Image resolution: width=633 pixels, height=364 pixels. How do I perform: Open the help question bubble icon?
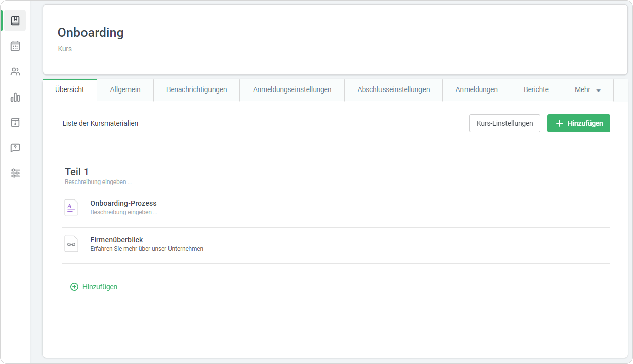15,148
